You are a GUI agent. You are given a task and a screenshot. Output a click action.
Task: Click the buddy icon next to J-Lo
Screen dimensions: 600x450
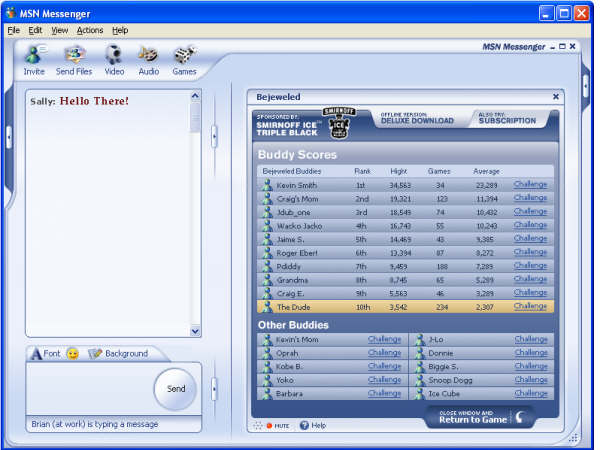point(420,340)
